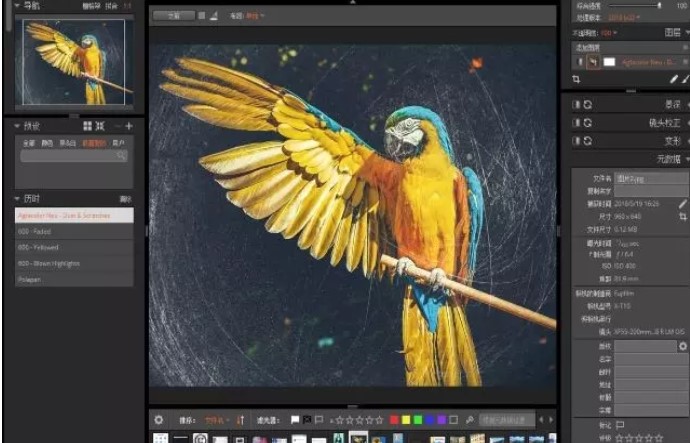Screen dimensions: 690x443
Task: Switch presets to grid view icon
Action: (x=87, y=126)
